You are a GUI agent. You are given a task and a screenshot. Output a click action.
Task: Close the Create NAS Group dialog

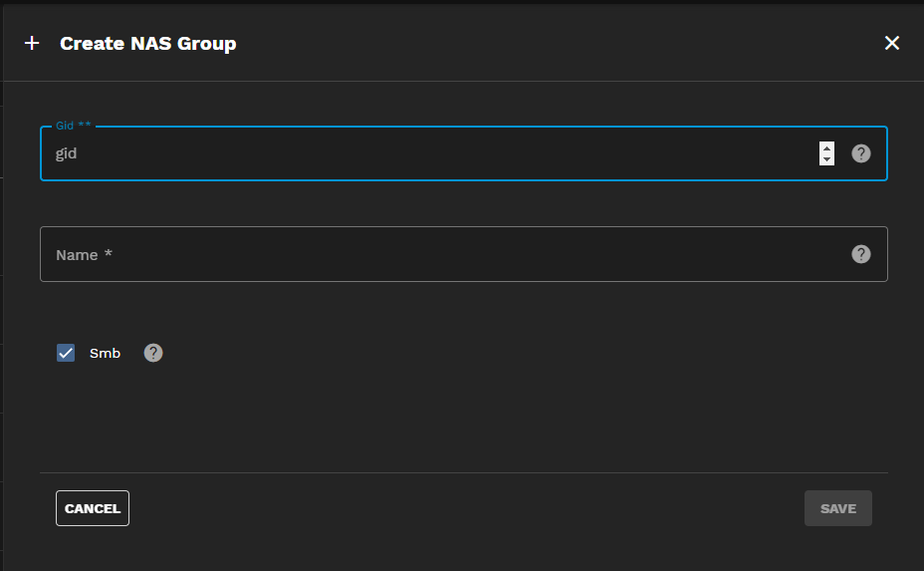tap(892, 43)
